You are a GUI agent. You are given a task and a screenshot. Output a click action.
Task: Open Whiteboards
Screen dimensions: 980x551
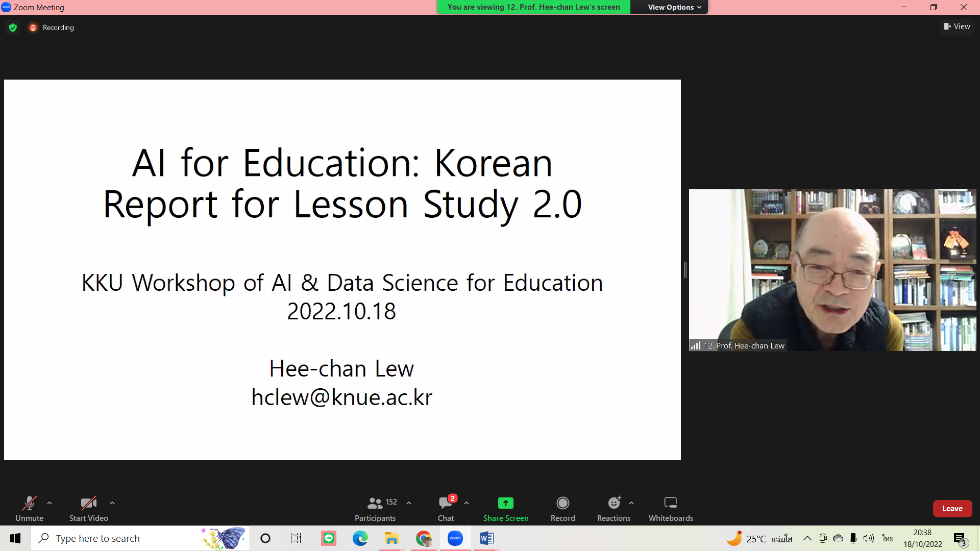[671, 508]
